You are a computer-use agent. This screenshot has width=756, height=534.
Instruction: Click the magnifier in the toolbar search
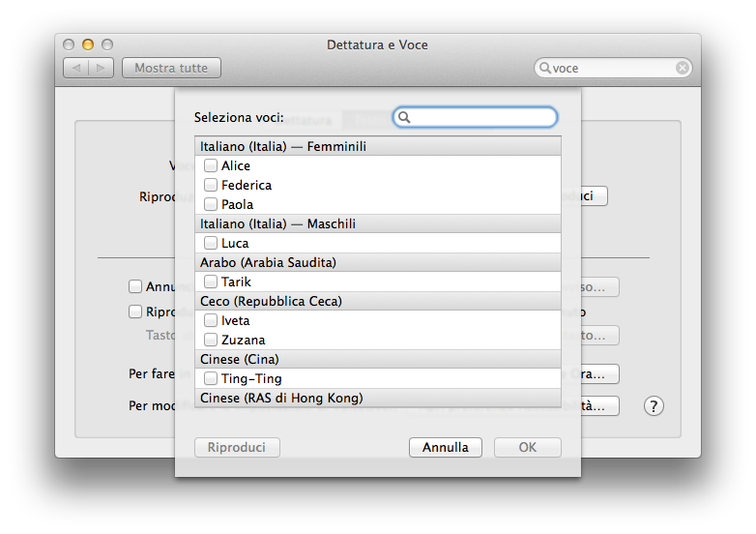pos(545,69)
